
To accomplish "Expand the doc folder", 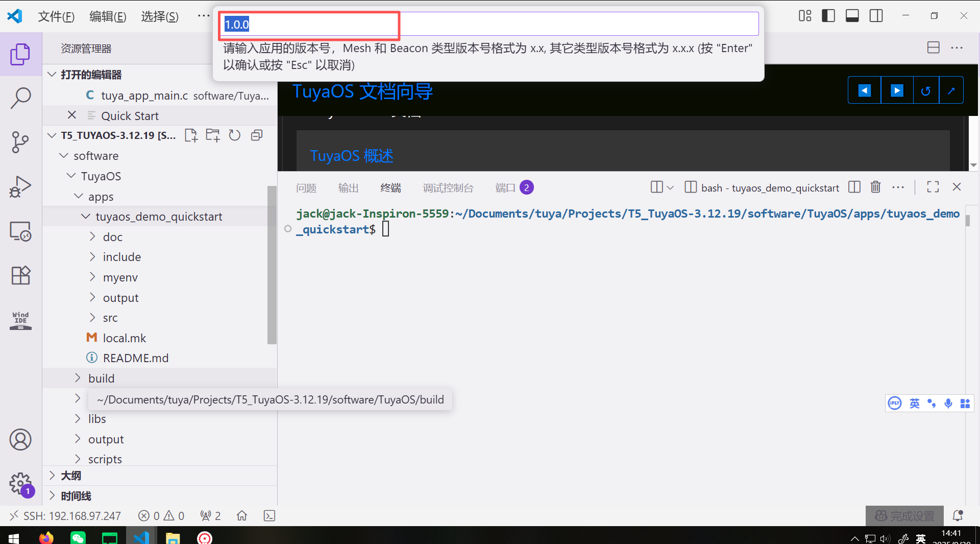I will click(93, 236).
